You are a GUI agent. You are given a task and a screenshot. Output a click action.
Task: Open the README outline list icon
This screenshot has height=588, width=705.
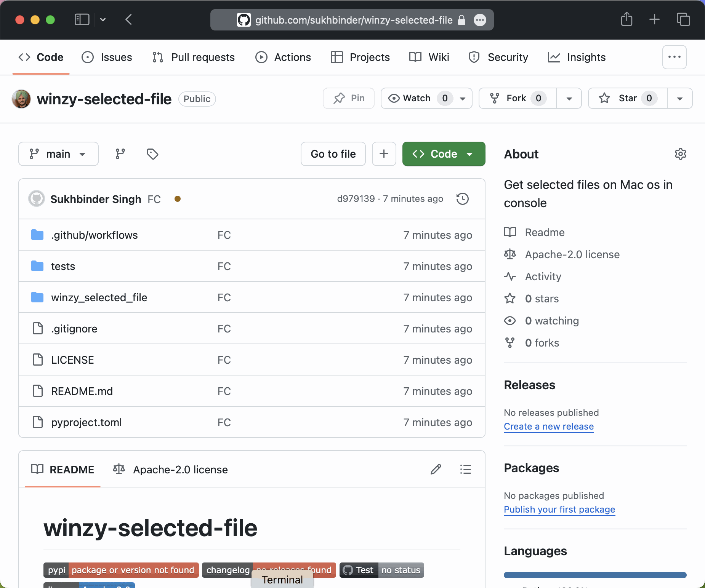coord(465,469)
